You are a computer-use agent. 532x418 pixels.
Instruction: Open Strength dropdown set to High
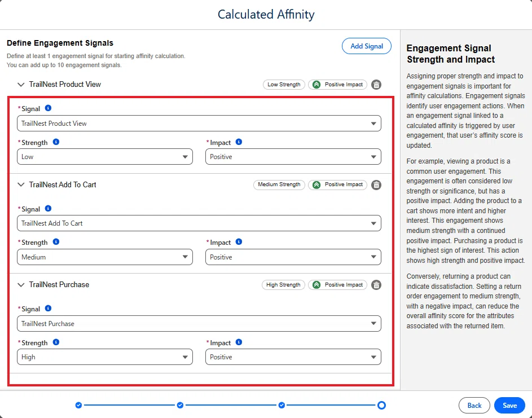click(x=105, y=357)
